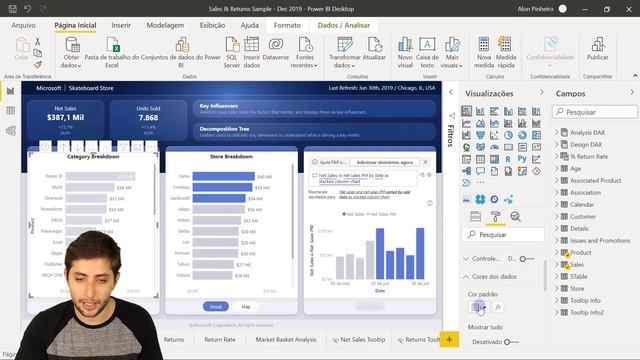Click the Campos Pesquisar search box
The width and height of the screenshot is (640, 360).
pos(595,112)
